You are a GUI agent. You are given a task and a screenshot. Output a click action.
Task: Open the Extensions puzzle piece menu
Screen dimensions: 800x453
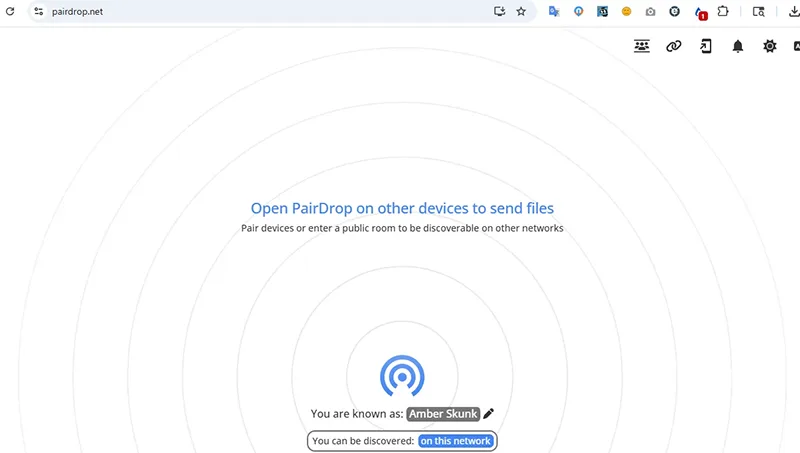pyautogui.click(x=722, y=11)
